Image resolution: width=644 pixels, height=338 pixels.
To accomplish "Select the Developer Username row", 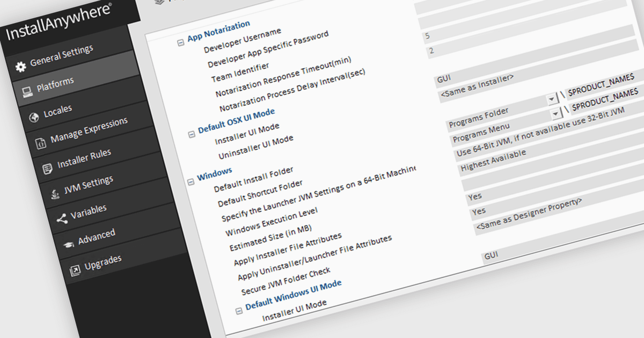I will click(x=242, y=41).
